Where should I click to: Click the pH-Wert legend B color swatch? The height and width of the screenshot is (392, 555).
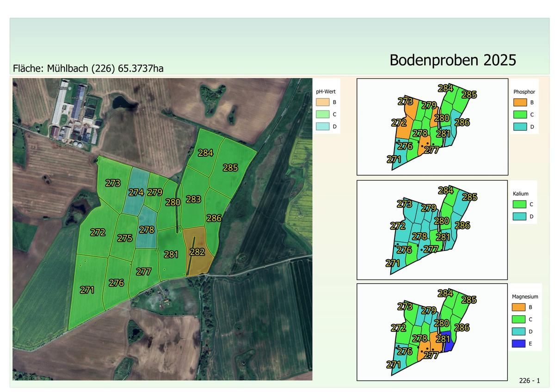[323, 102]
